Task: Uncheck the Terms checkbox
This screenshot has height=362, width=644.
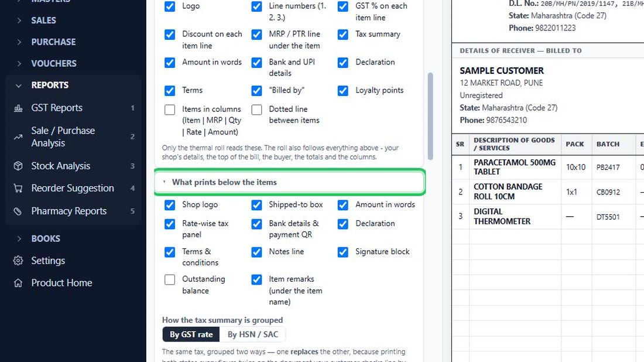Action: pyautogui.click(x=170, y=90)
